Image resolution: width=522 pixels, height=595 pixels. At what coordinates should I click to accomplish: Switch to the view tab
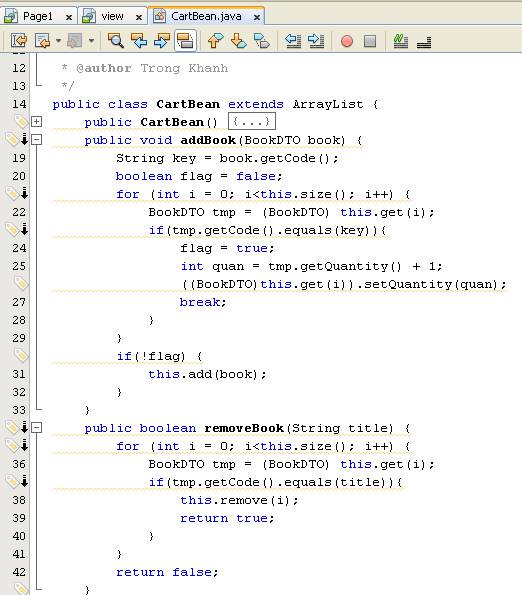[x=113, y=16]
